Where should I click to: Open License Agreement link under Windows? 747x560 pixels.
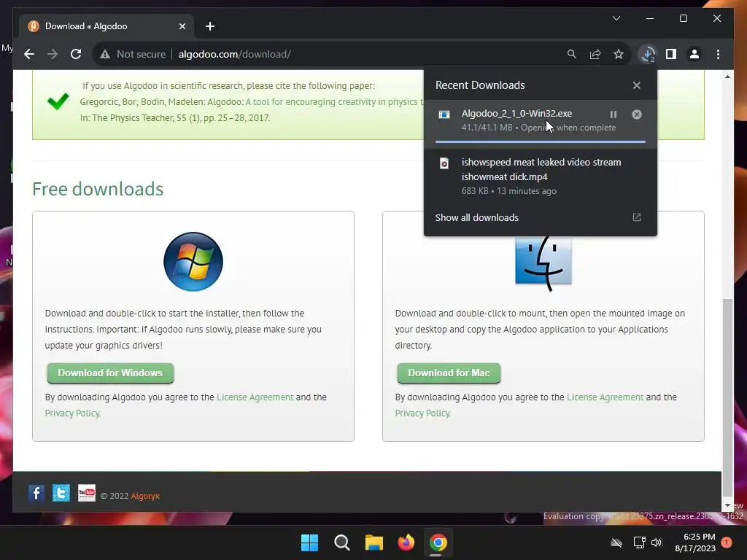(x=255, y=397)
